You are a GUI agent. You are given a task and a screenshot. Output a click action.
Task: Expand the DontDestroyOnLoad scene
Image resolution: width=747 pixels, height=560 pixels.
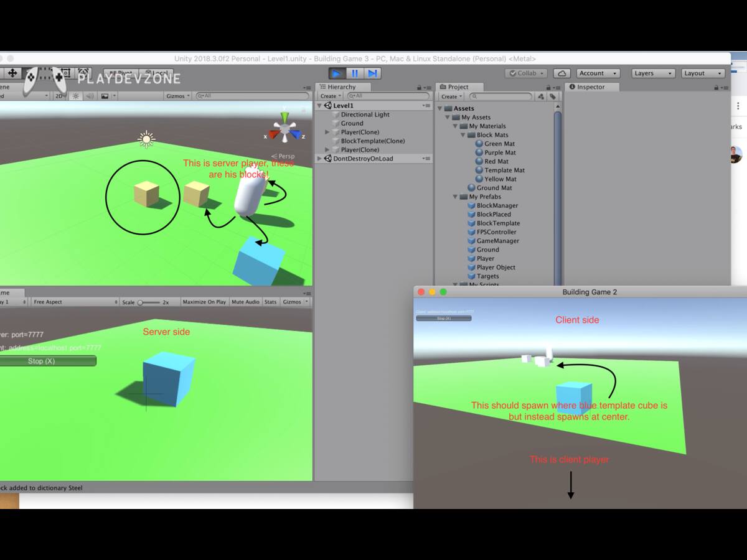320,159
